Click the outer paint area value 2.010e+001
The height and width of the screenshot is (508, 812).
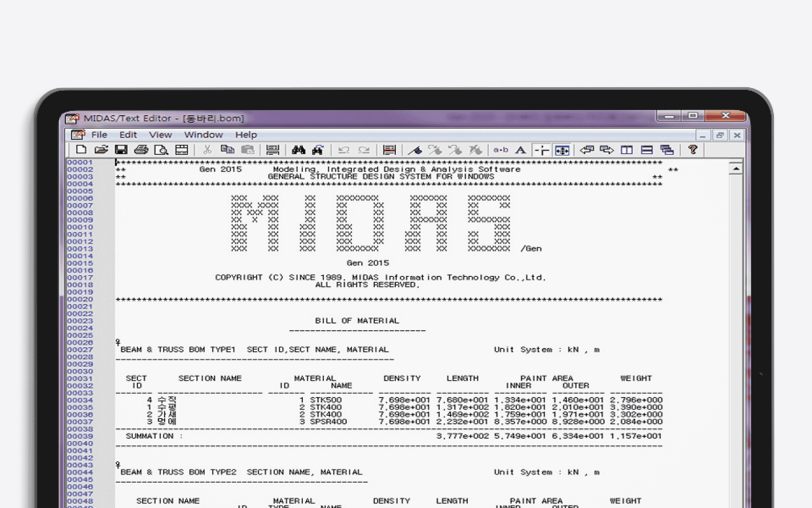coord(578,407)
